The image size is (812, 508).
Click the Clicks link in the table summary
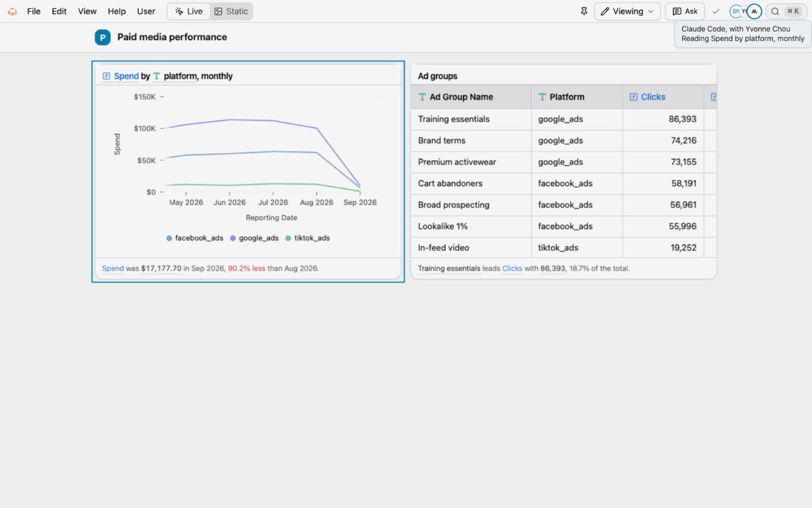pos(512,268)
